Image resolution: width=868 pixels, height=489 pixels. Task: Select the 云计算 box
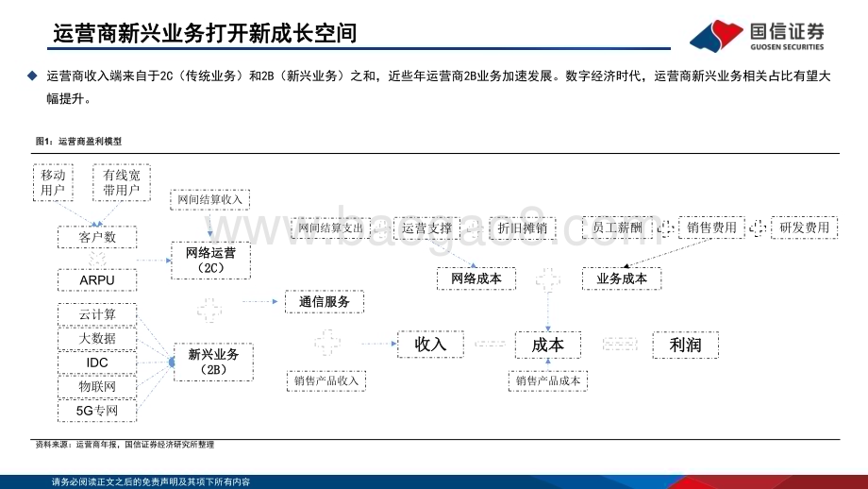97,314
